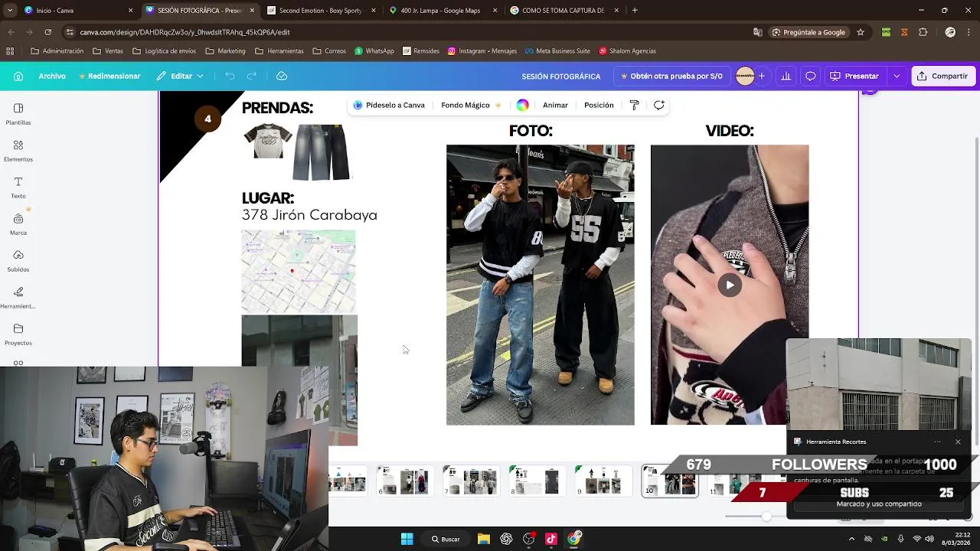Open the analytics bar chart icon
The image size is (980, 551).
pos(786,76)
